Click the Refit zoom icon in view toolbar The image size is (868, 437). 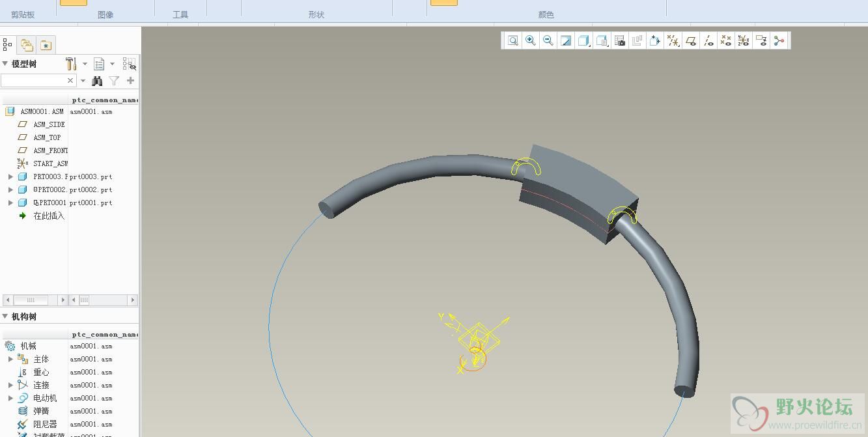click(513, 40)
